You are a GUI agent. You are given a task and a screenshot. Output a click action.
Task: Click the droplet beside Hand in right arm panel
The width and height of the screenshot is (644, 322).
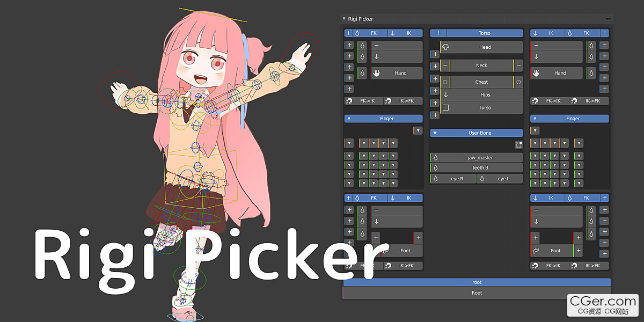(591, 73)
